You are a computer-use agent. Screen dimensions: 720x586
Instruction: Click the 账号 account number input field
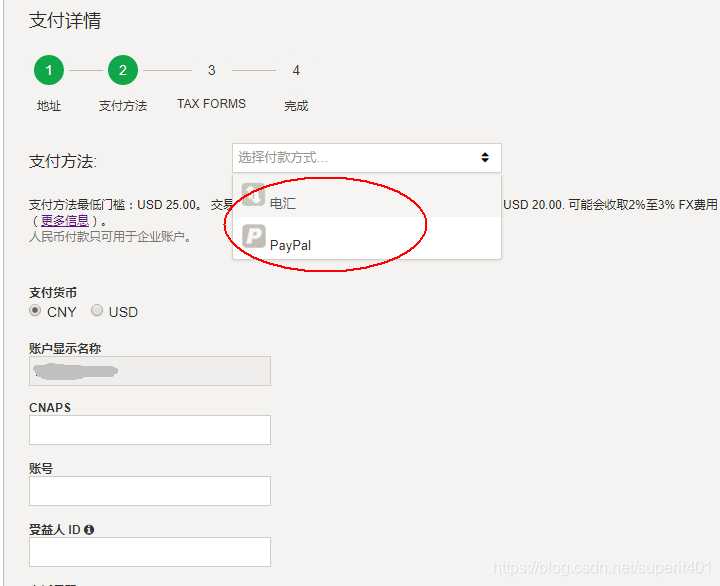pyautogui.click(x=150, y=491)
